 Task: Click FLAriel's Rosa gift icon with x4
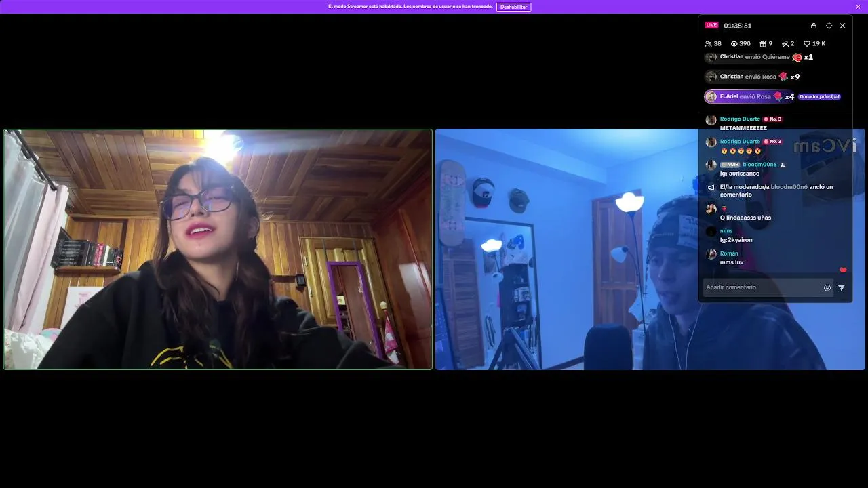click(778, 96)
